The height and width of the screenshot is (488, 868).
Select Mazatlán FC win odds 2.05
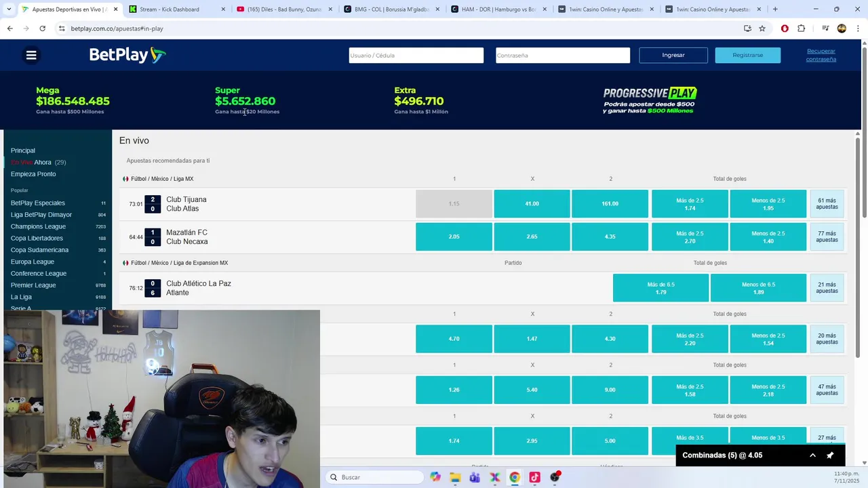coord(454,237)
